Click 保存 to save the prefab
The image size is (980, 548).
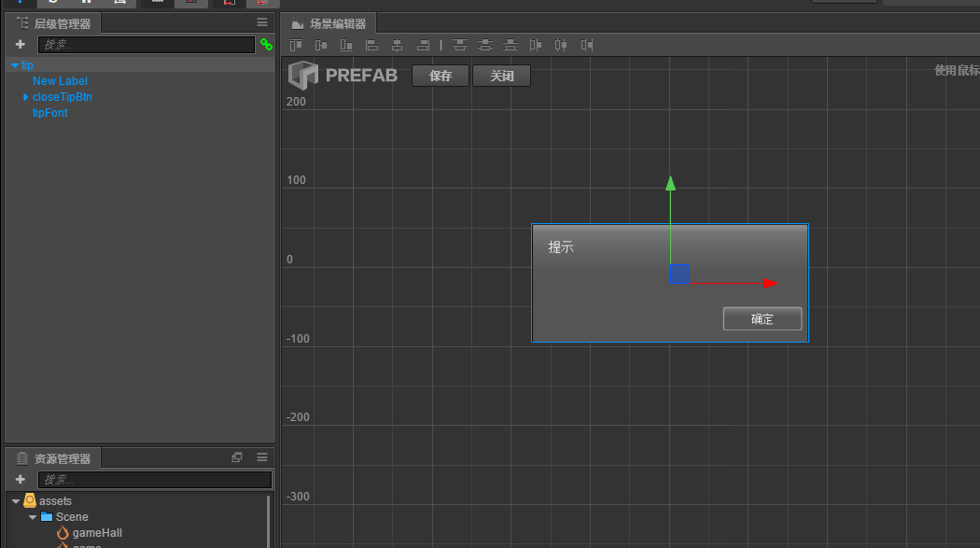[x=441, y=76]
